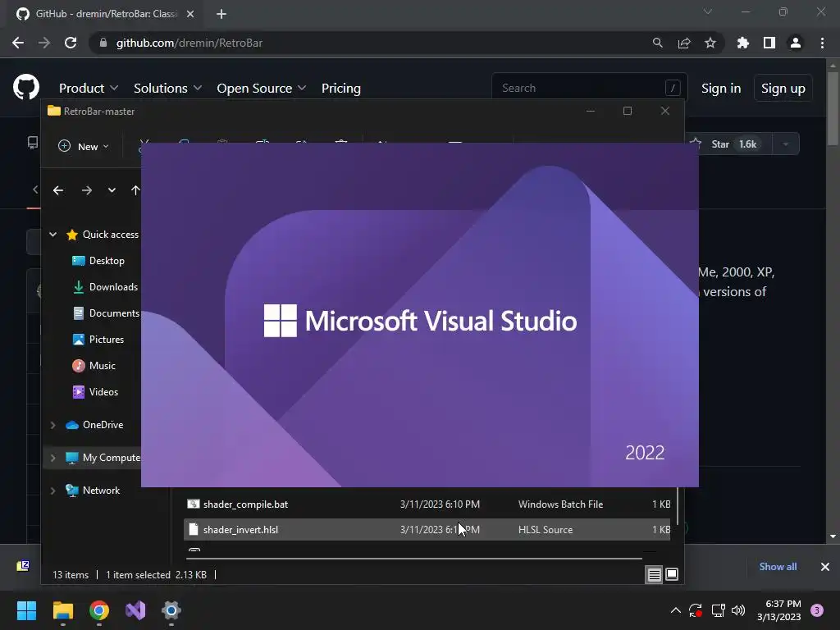
Task: Bookmark this tab with the star icon
Action: click(710, 43)
